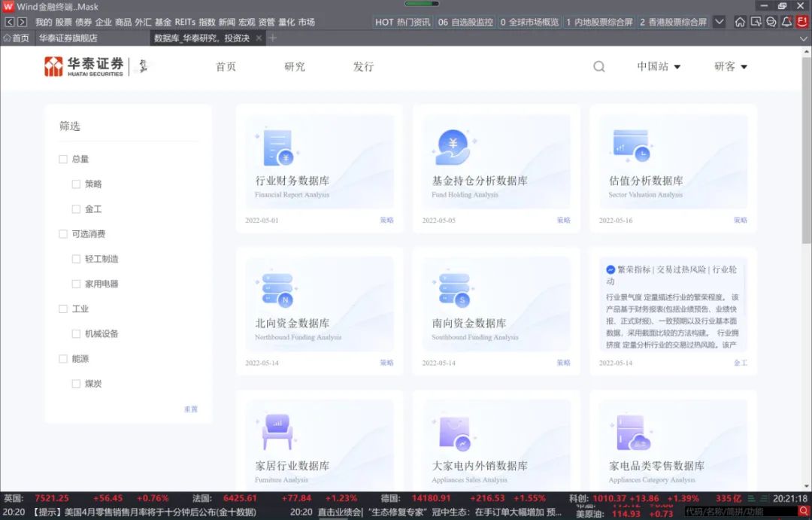Check the 机械设备 filter checkbox
This screenshot has height=520, width=812.
click(x=76, y=333)
